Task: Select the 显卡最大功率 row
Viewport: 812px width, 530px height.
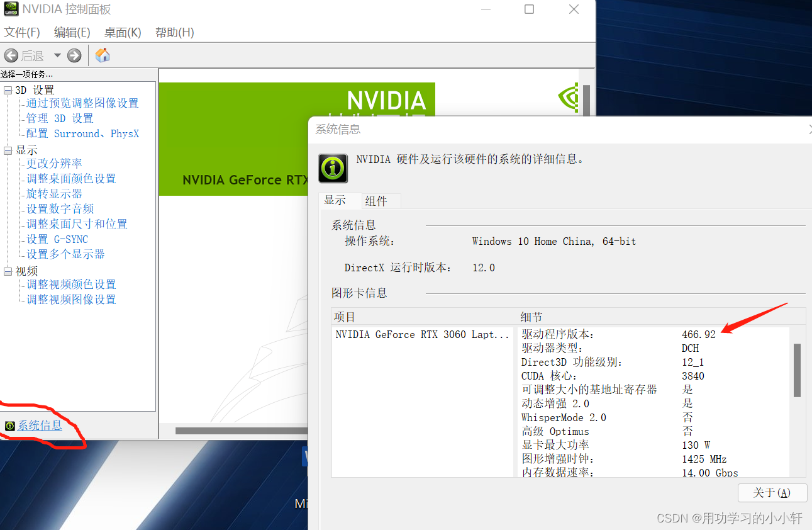Action: tap(653, 445)
